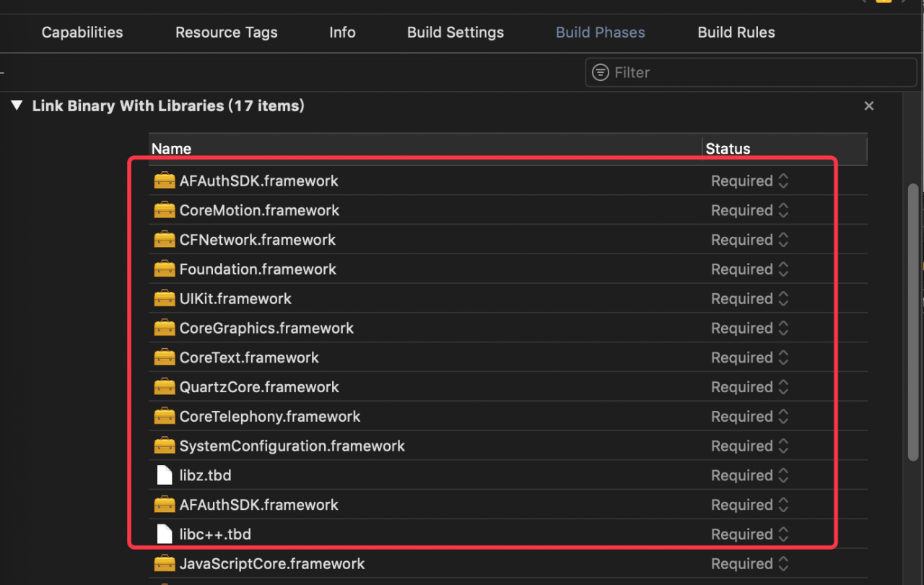Switch to the Capabilities tab
924x585 pixels.
click(x=82, y=32)
